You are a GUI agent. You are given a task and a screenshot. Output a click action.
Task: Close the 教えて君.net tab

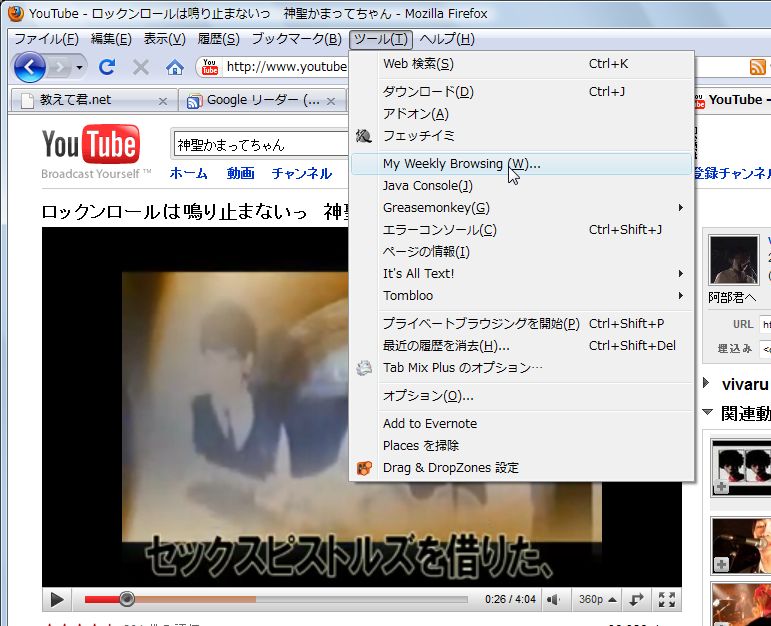coord(163,101)
